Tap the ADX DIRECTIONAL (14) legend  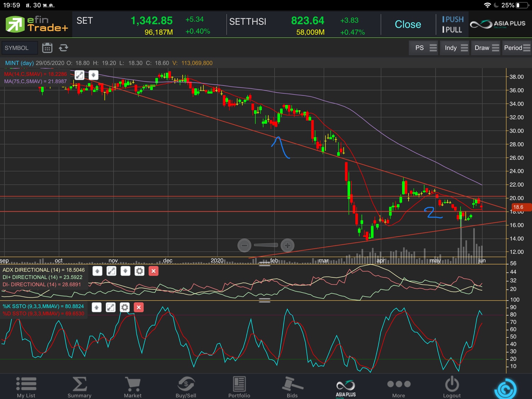click(x=44, y=270)
